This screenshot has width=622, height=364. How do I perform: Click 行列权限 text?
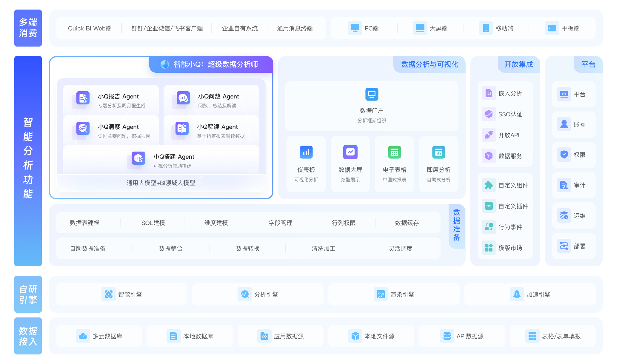click(344, 223)
